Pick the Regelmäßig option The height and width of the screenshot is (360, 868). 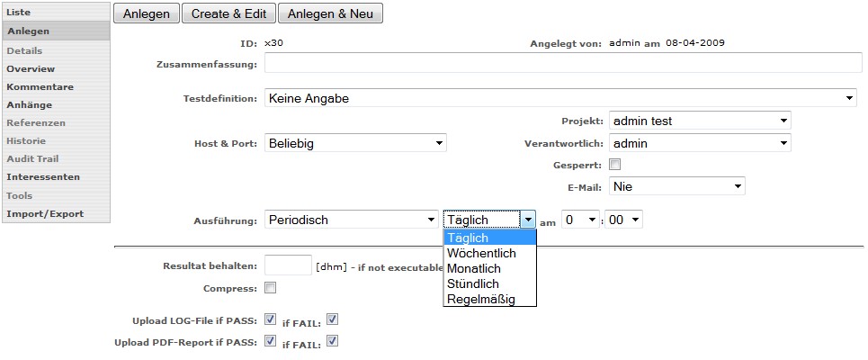(481, 299)
